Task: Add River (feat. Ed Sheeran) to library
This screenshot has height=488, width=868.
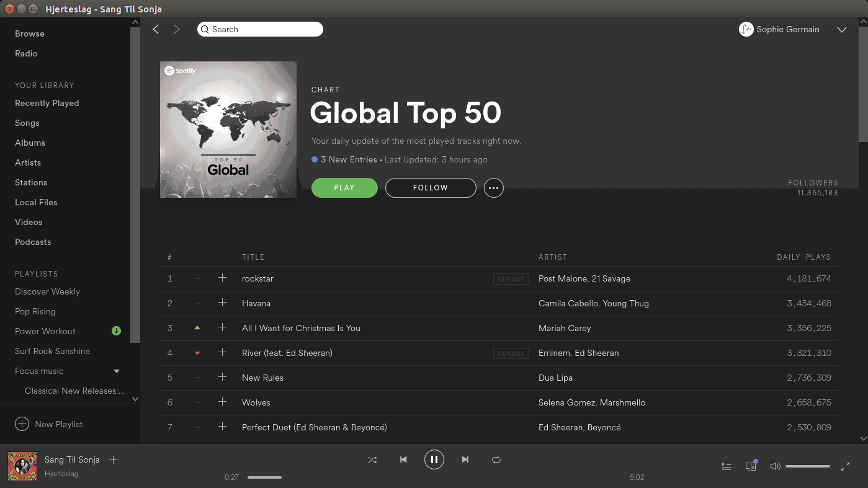Action: point(222,352)
